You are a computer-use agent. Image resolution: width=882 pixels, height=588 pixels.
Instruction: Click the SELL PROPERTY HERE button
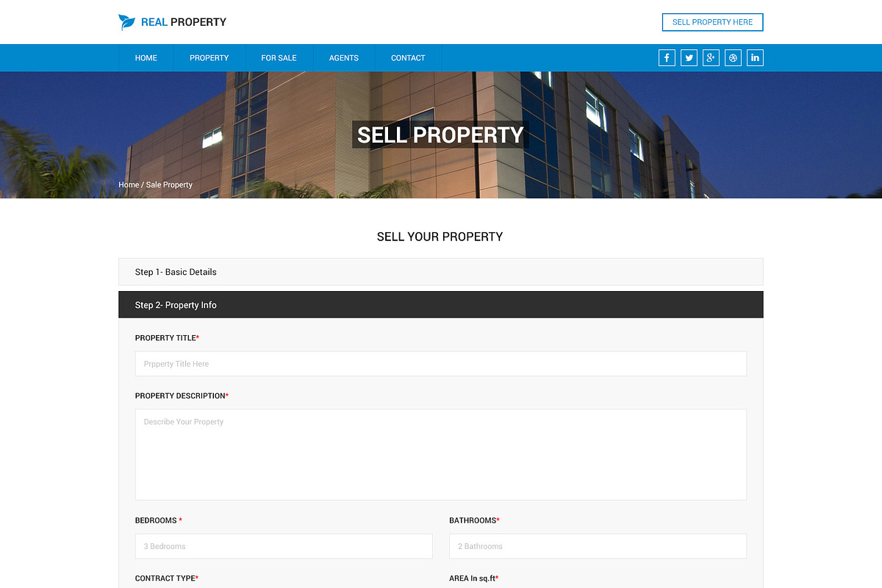(713, 22)
